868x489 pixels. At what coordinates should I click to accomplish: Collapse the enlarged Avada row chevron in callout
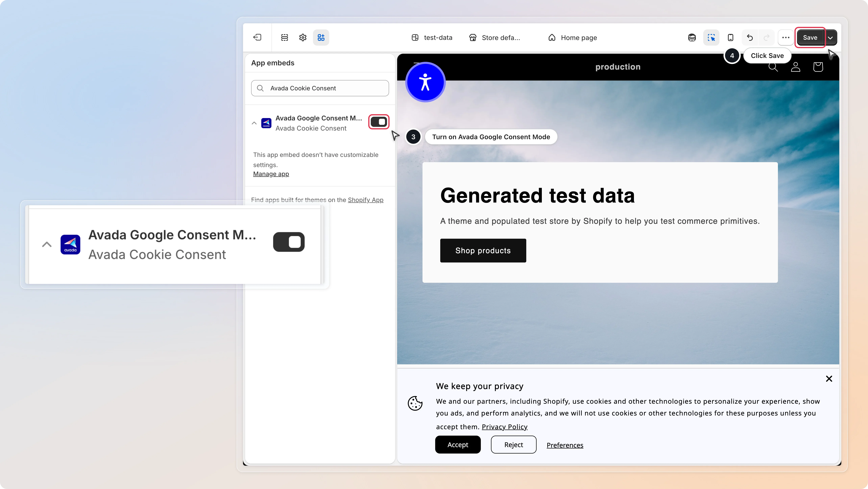point(47,245)
